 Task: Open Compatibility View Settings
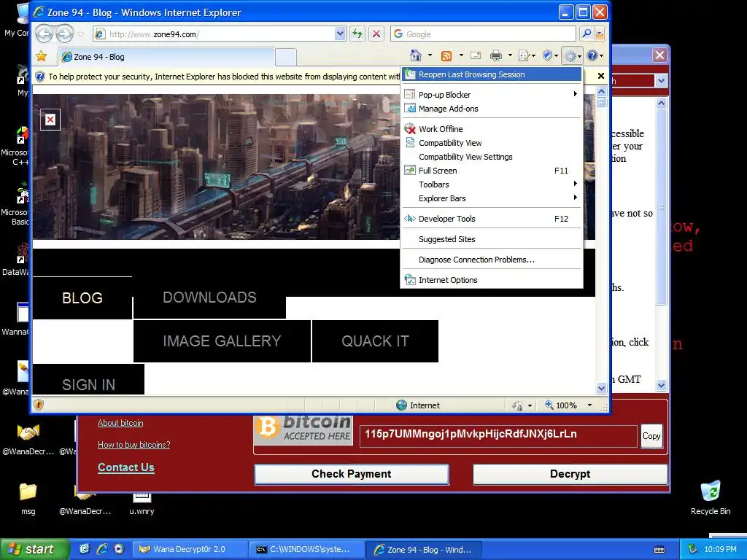(492, 157)
